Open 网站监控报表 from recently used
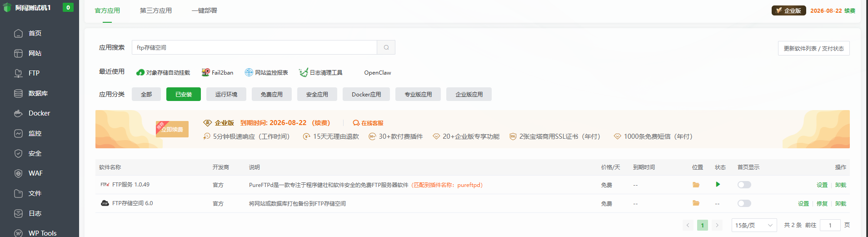The width and height of the screenshot is (868, 237). click(x=266, y=72)
